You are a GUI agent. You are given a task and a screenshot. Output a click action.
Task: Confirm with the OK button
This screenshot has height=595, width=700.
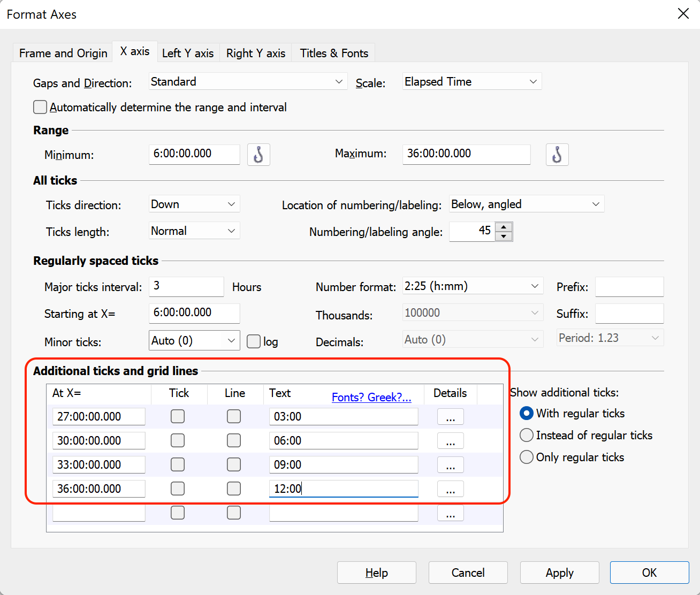point(650,573)
